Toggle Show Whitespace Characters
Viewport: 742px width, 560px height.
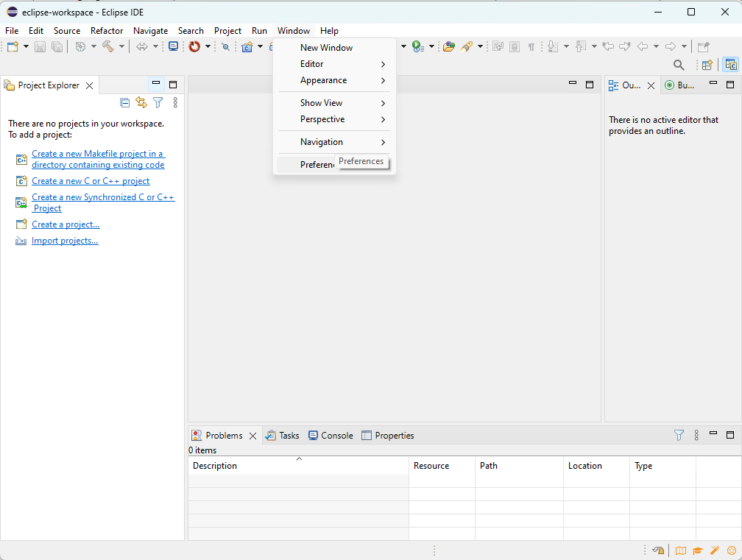(532, 46)
